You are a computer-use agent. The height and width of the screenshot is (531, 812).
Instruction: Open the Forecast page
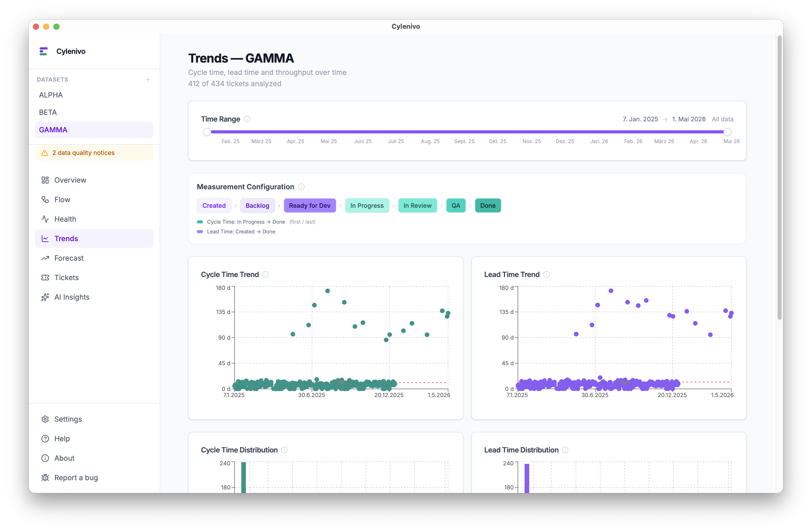click(x=69, y=258)
